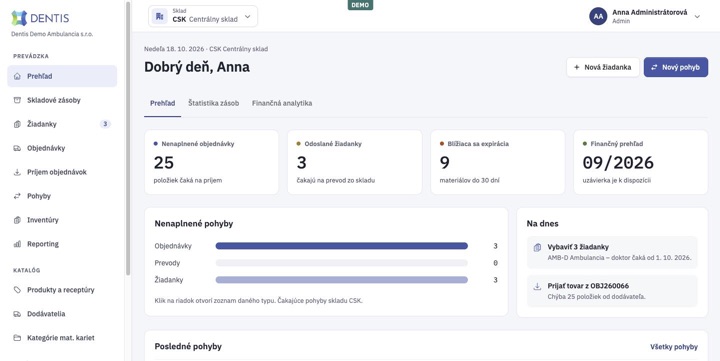Click the Objednávky row label in Nenaplnené pohyby
This screenshot has height=361, width=720.
pos(173,246)
